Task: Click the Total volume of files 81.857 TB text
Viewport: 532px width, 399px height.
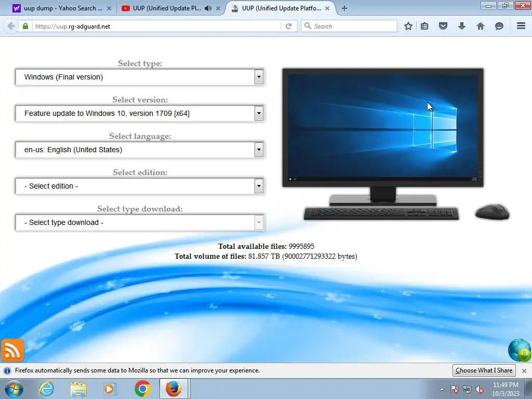Action: click(x=266, y=256)
